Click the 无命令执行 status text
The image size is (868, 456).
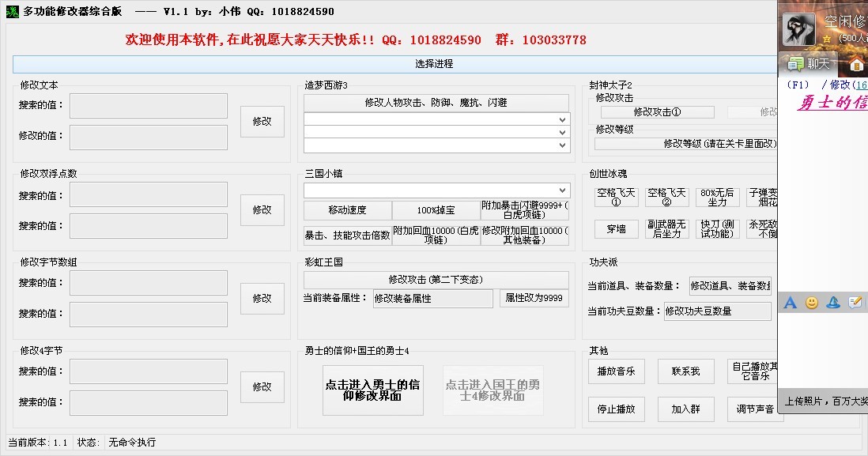coord(132,442)
